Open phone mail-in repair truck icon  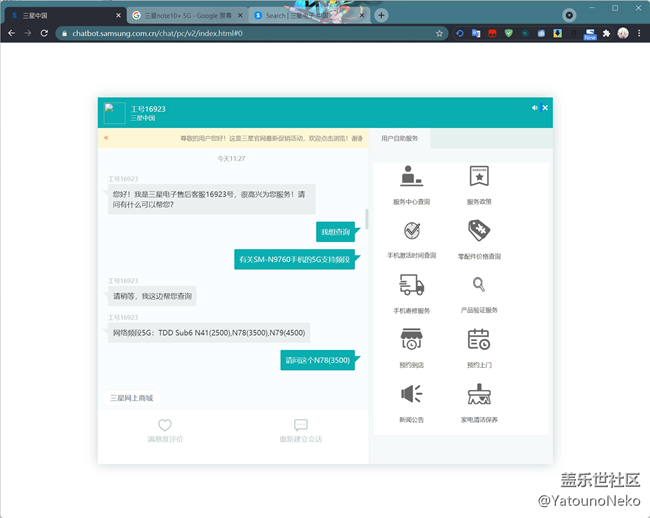coord(411,285)
